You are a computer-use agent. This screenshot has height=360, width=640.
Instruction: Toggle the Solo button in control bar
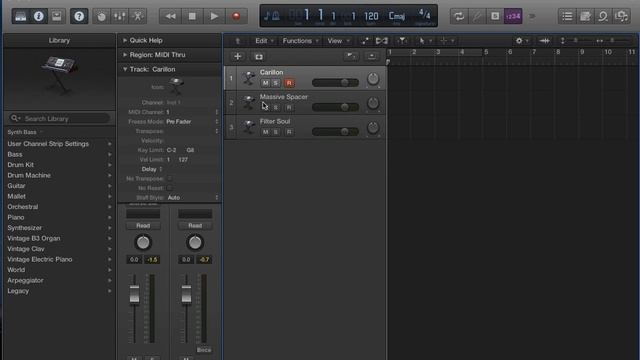click(x=495, y=16)
